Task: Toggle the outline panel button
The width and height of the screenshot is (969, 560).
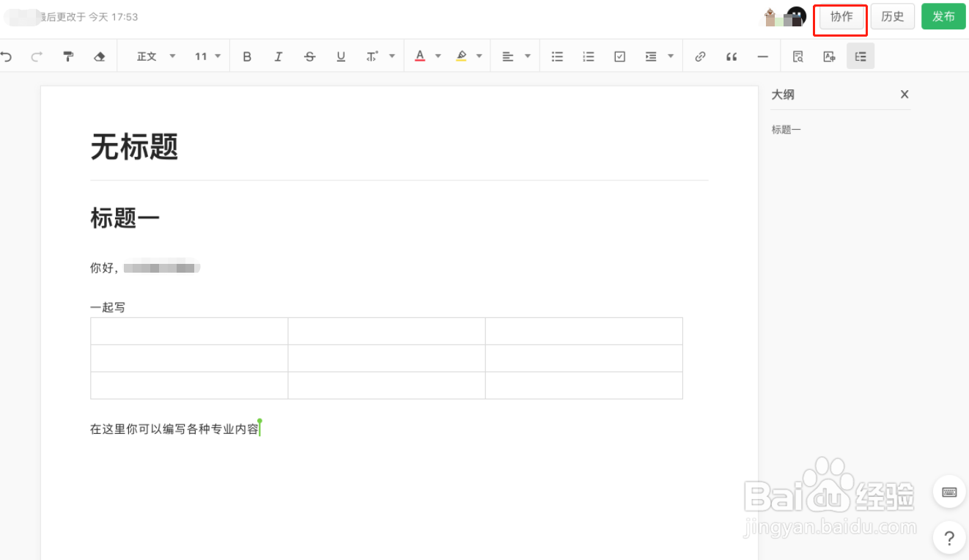Action: coord(861,56)
